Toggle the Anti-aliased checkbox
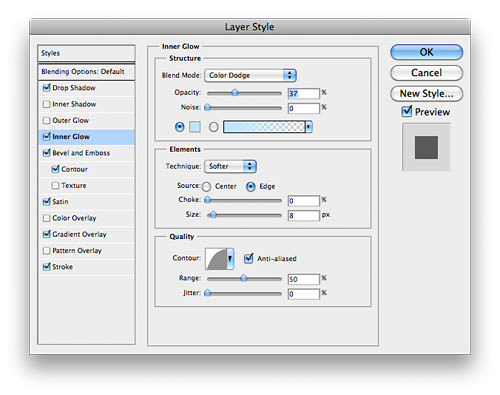 (x=249, y=258)
